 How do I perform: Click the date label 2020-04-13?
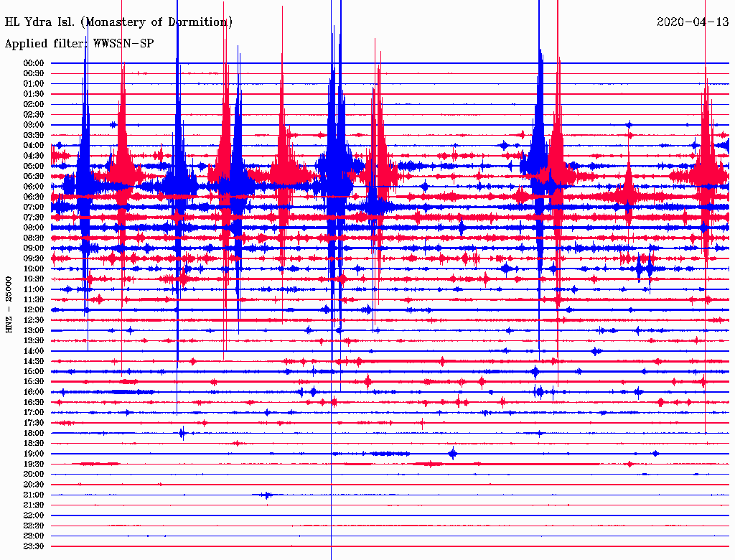pos(693,22)
